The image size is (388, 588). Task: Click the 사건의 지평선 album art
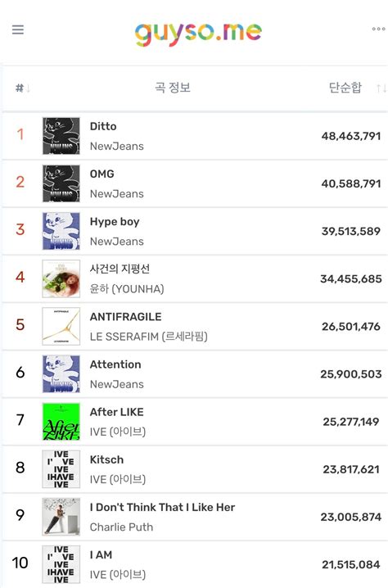tap(61, 278)
